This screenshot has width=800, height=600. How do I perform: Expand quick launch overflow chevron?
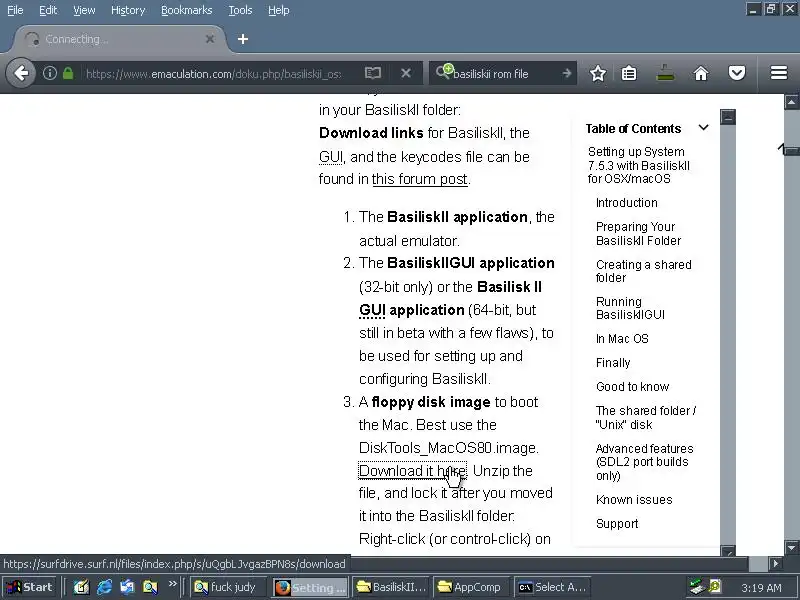pos(172,583)
